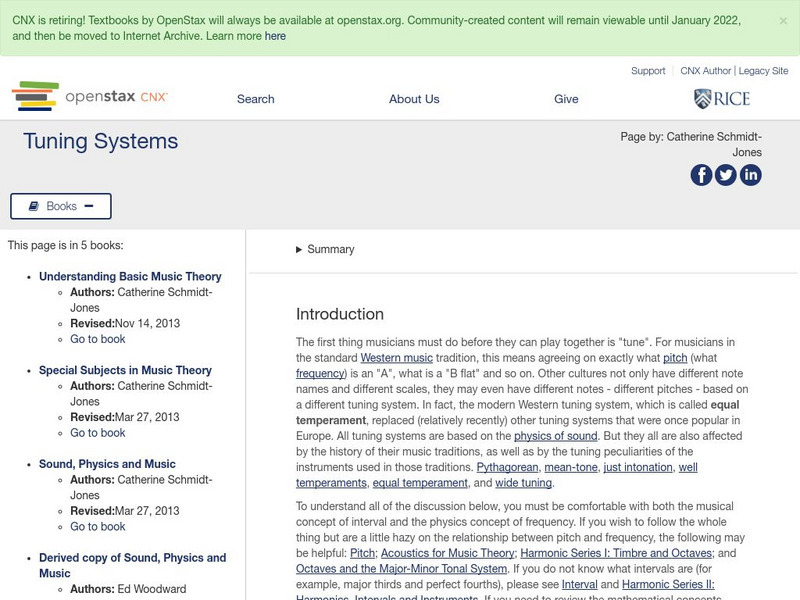Viewport: 800px width, 600px height.
Task: Open the Legacy Site link
Action: [x=763, y=70]
